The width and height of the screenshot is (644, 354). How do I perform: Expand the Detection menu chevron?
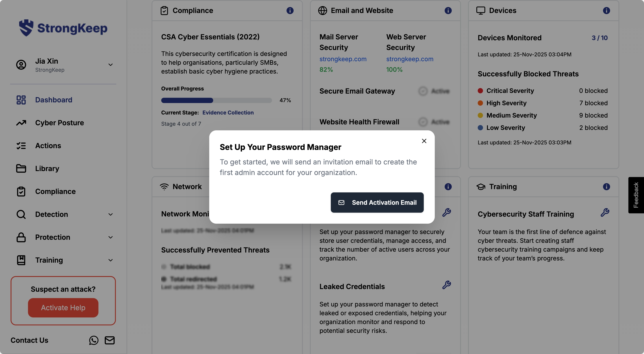click(110, 214)
